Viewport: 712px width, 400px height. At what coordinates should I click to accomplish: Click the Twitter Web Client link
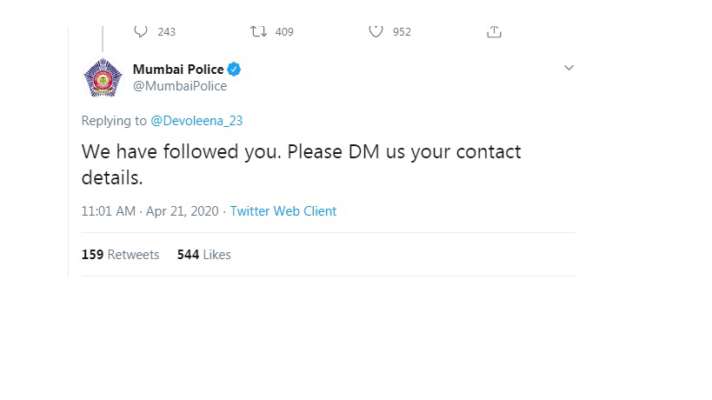click(x=283, y=211)
